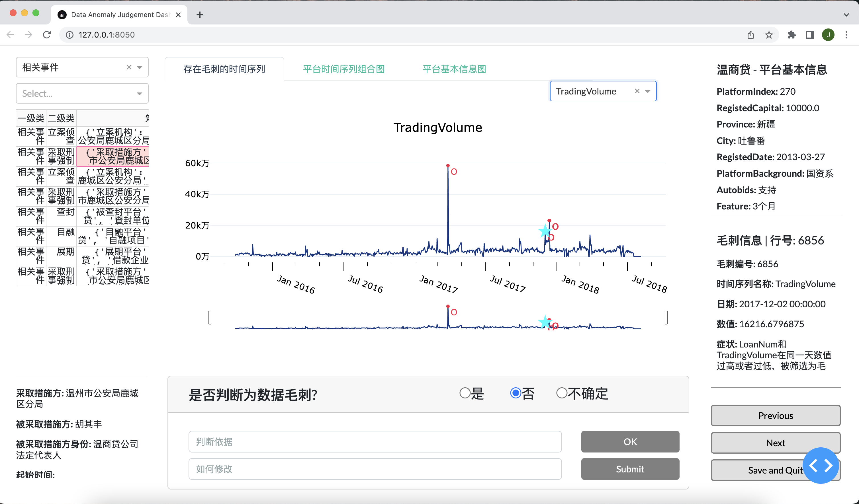Select the 不确定 radio option
859x504 pixels.
(x=562, y=393)
